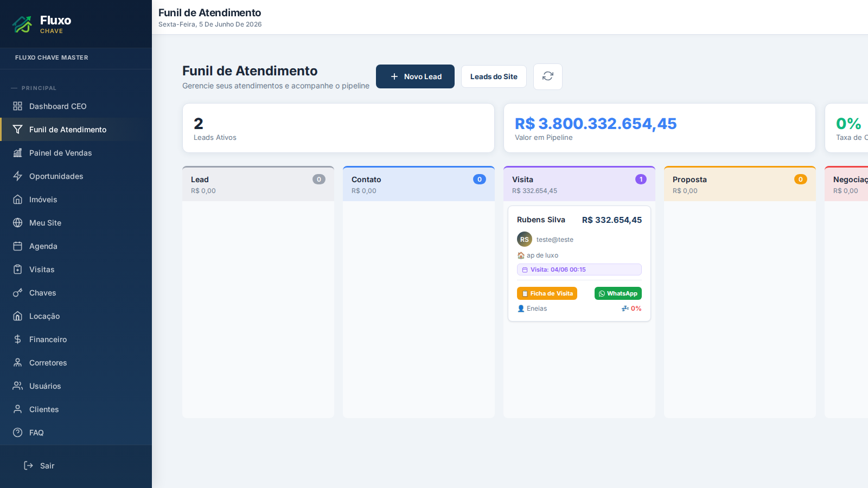Screen dimensions: 868x488
Task: Click the Funil de Atendimento funnel icon
Action: [18, 130]
